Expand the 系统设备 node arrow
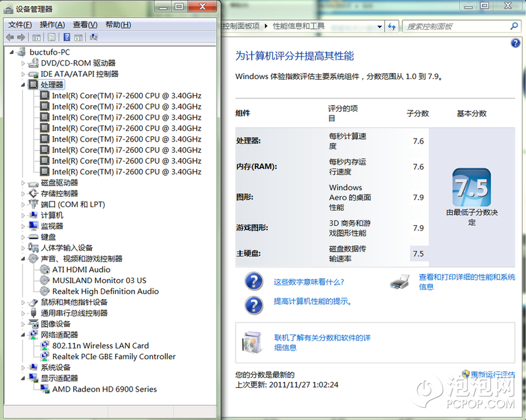The width and height of the screenshot is (526, 420). point(23,367)
